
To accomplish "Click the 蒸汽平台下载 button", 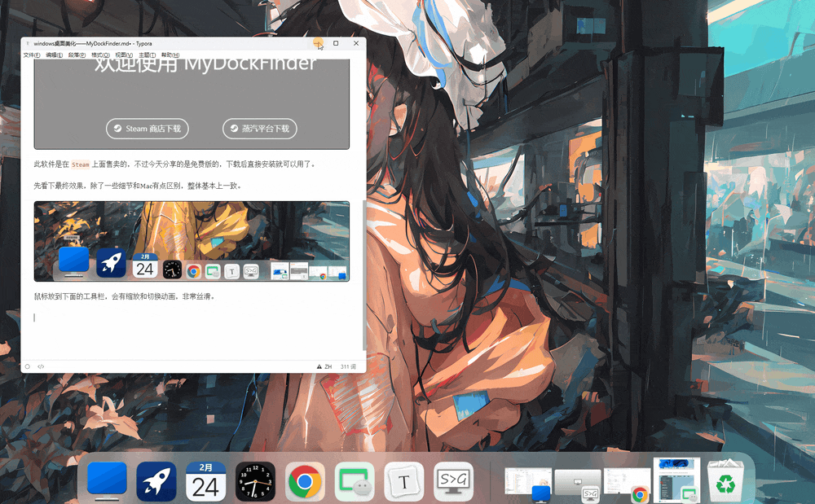I will [x=260, y=129].
